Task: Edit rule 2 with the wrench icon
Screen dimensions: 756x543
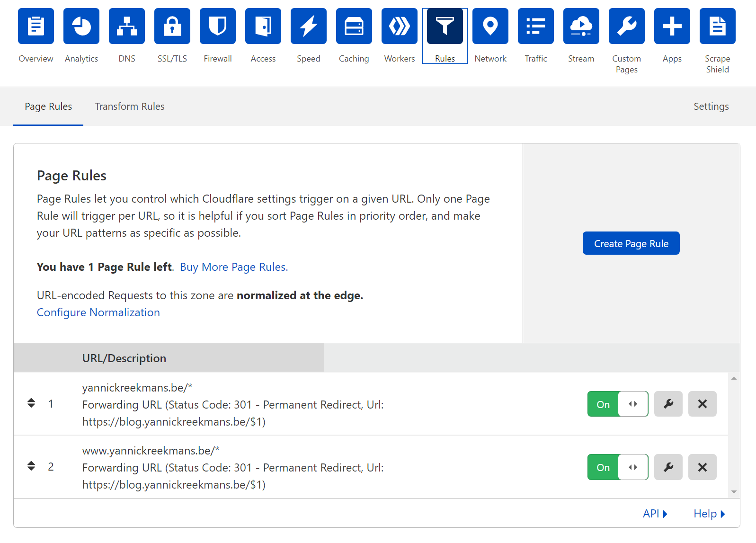Action: (x=668, y=467)
